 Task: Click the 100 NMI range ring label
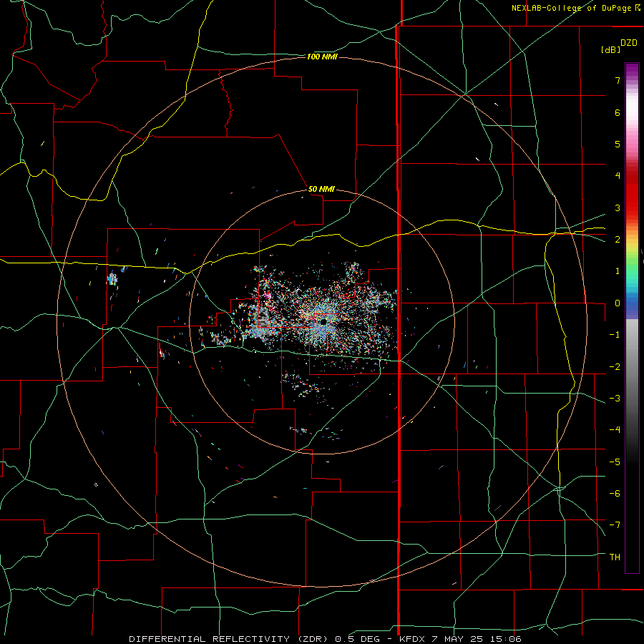322,57
